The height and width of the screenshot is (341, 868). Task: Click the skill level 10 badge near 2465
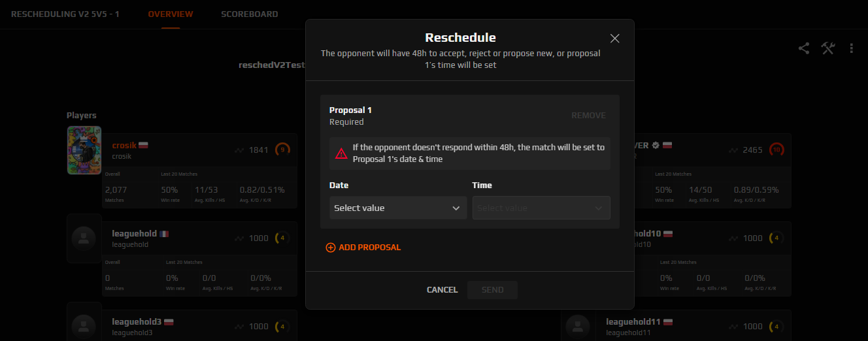click(x=776, y=150)
